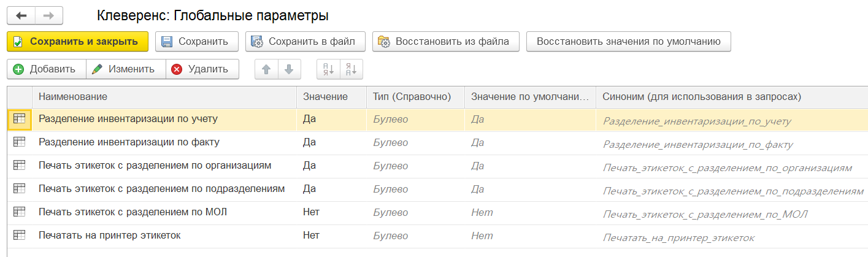Move the row down with the arrow
The height and width of the screenshot is (257, 868).
pyautogui.click(x=290, y=69)
